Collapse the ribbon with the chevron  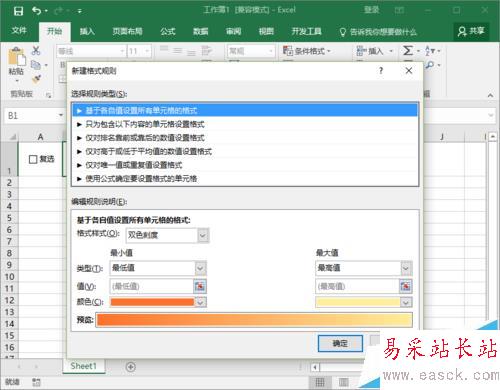pyautogui.click(x=490, y=95)
